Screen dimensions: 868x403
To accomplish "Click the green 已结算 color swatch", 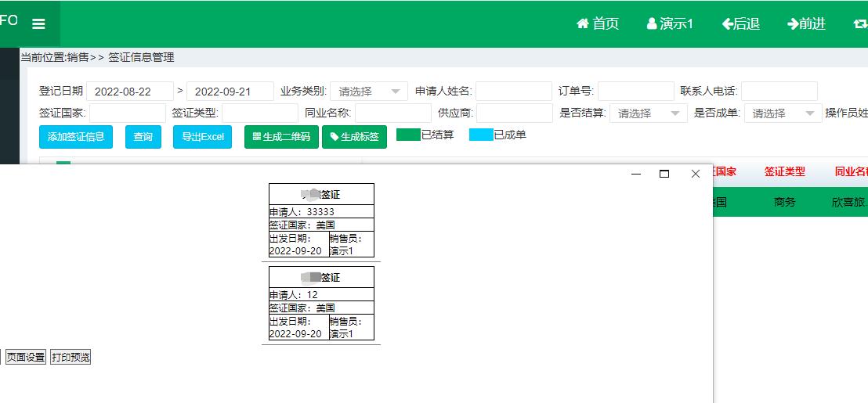I will coord(408,135).
